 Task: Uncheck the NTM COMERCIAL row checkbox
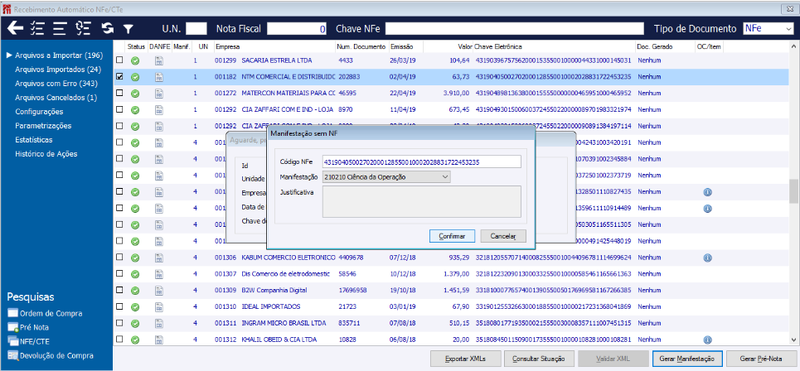click(119, 77)
